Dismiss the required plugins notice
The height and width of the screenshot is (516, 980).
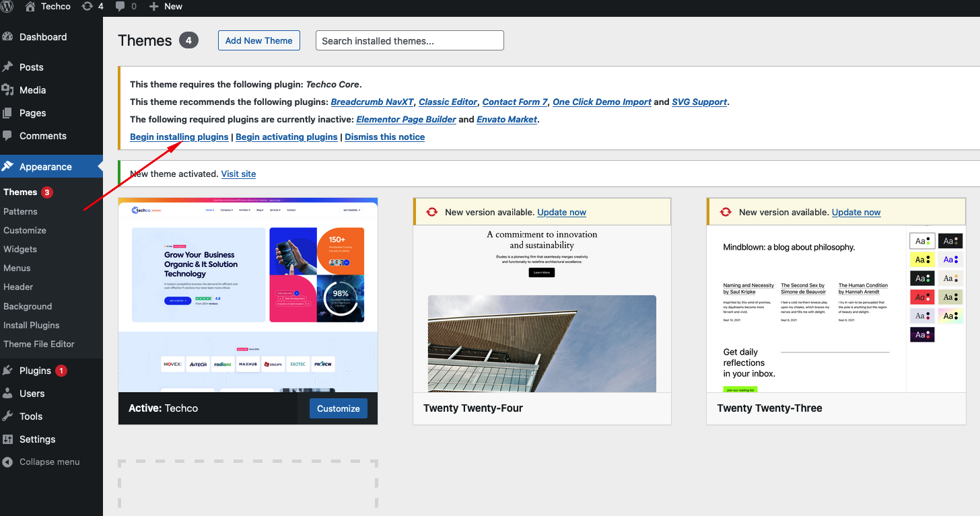(384, 137)
